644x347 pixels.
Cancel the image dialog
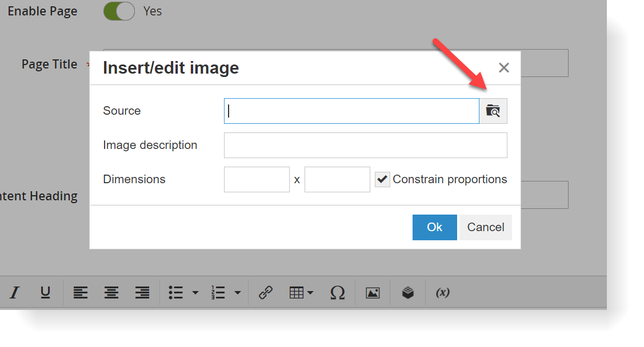[x=485, y=227]
